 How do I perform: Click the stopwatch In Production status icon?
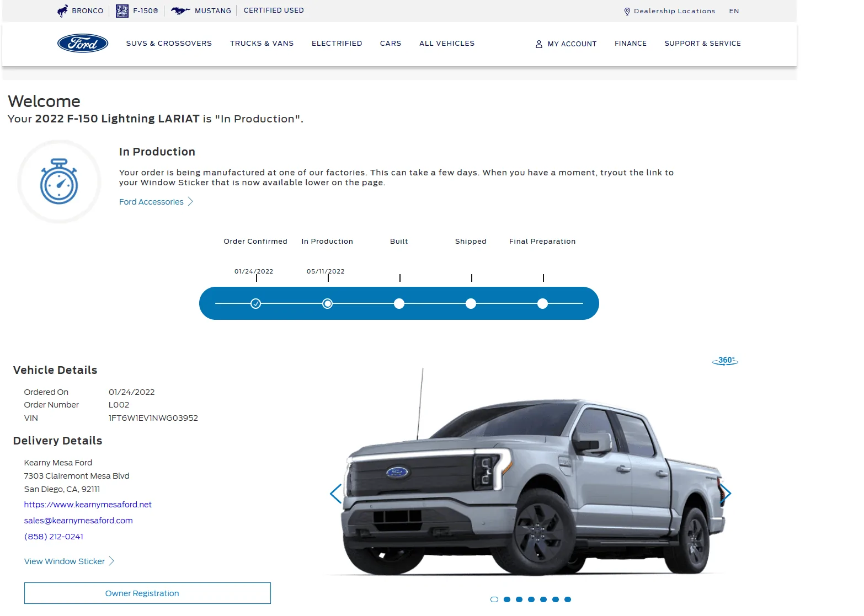(59, 181)
